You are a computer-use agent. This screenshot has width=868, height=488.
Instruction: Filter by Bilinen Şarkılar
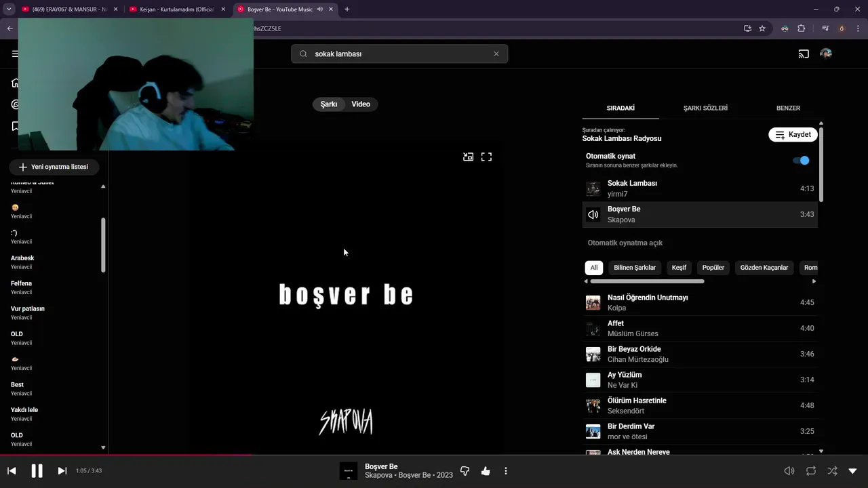635,267
